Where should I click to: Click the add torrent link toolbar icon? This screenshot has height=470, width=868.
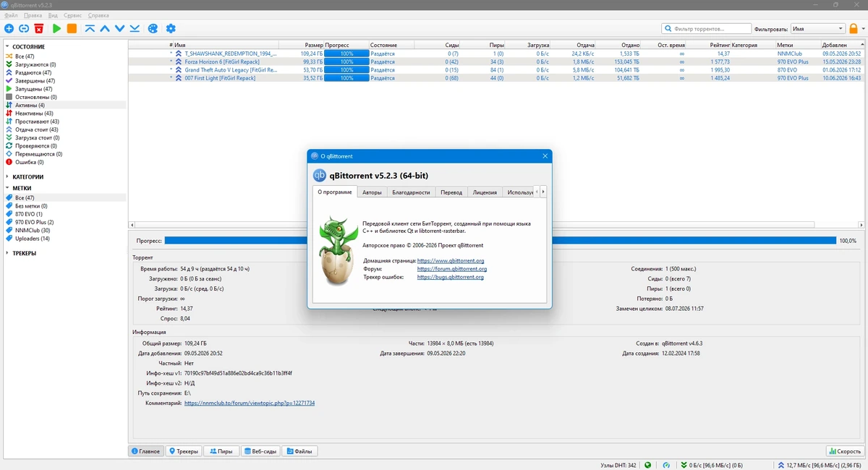pyautogui.click(x=24, y=28)
